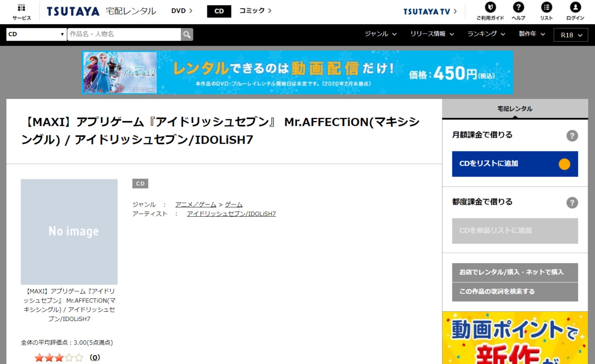
Task: Click the 全体の平均評価点 rating text
Action: [67, 342]
